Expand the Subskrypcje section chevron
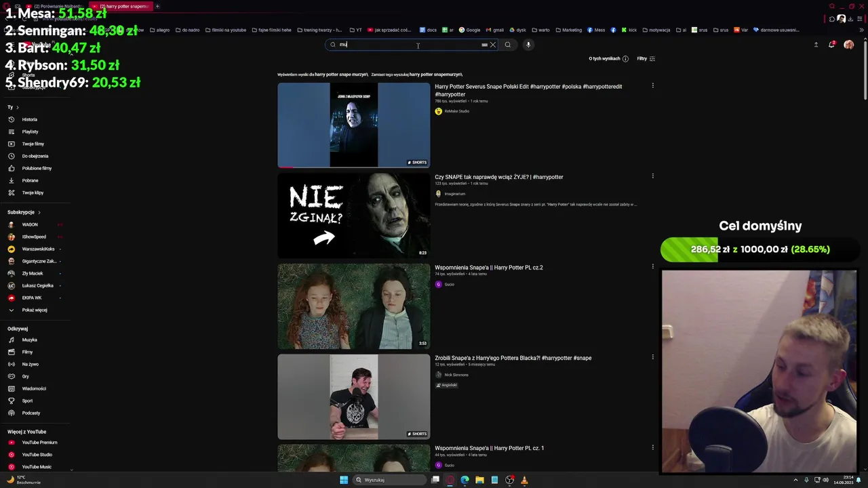The height and width of the screenshot is (488, 868). pos(39,212)
